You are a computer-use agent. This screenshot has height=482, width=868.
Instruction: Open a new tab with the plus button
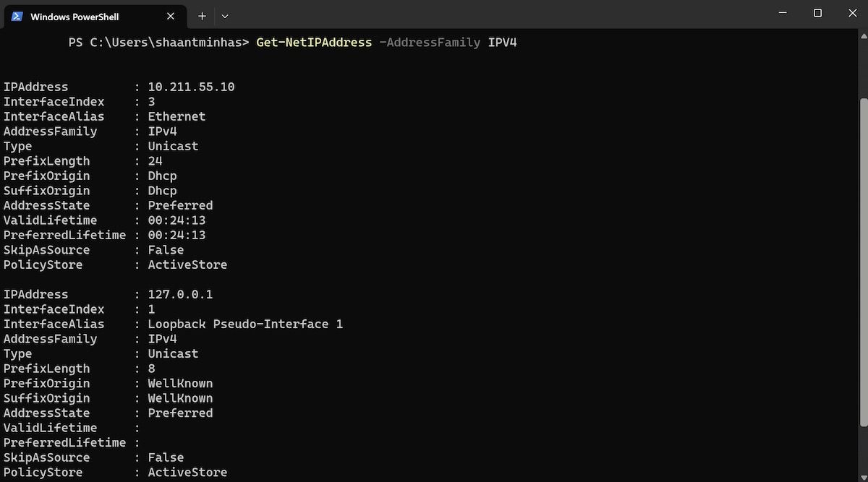(x=202, y=16)
